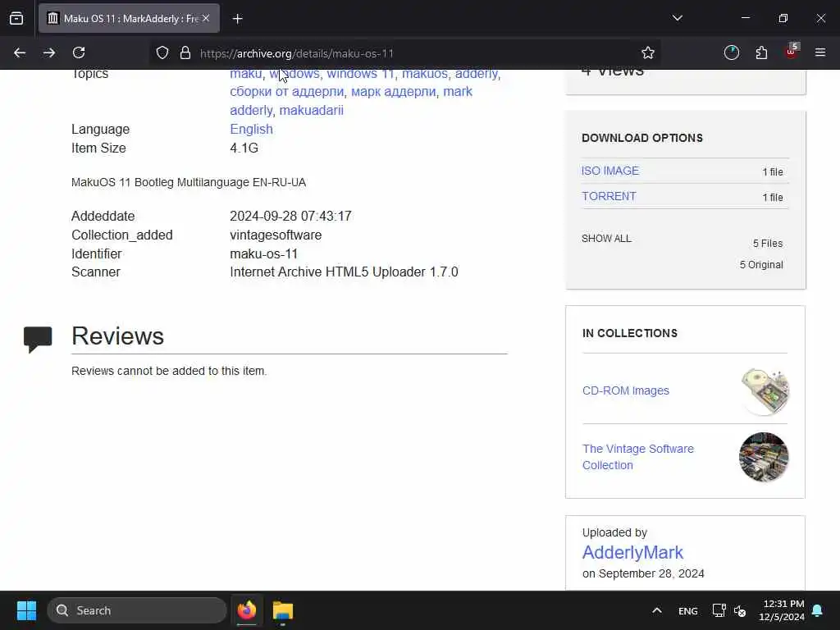The width and height of the screenshot is (840, 630).
Task: Bookmark this page with the star icon
Action: [x=648, y=53]
